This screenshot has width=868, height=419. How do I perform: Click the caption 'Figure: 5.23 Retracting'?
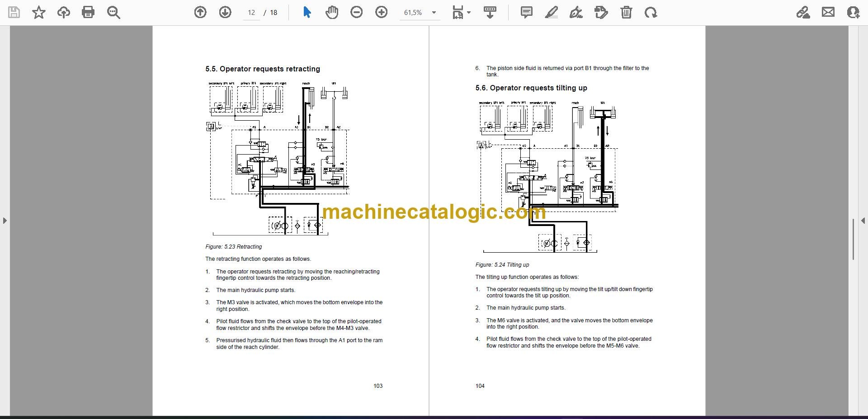point(234,247)
